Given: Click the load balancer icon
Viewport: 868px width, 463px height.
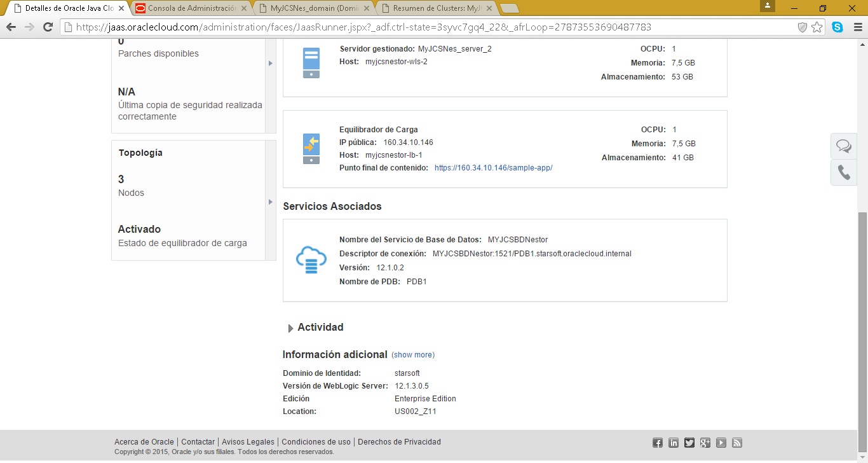Looking at the screenshot, I should 311,149.
